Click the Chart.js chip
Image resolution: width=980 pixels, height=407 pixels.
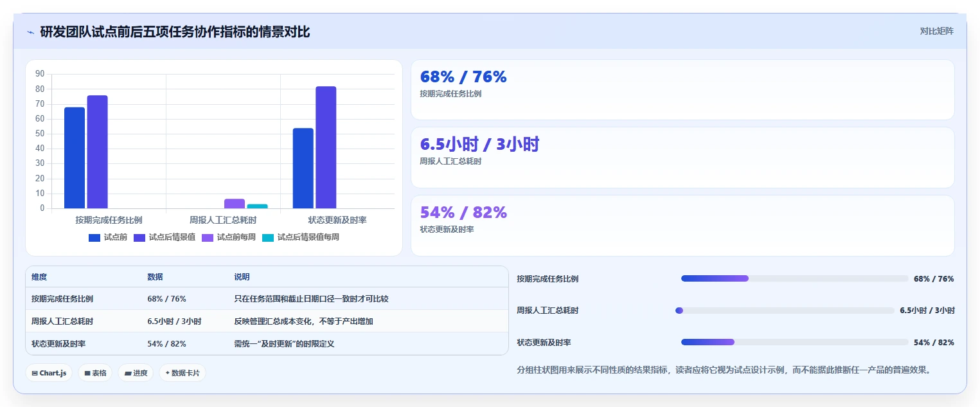tap(49, 373)
